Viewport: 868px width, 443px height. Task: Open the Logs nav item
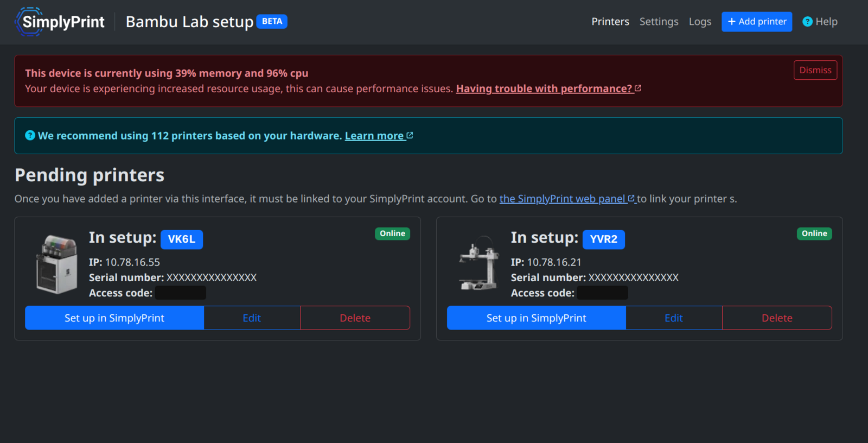pyautogui.click(x=700, y=22)
